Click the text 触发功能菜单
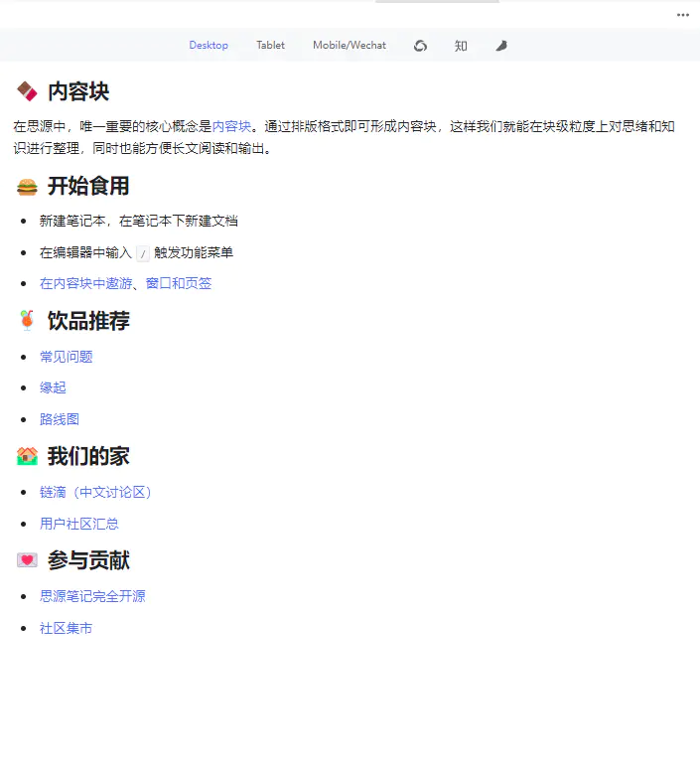700x771 pixels. (x=194, y=252)
